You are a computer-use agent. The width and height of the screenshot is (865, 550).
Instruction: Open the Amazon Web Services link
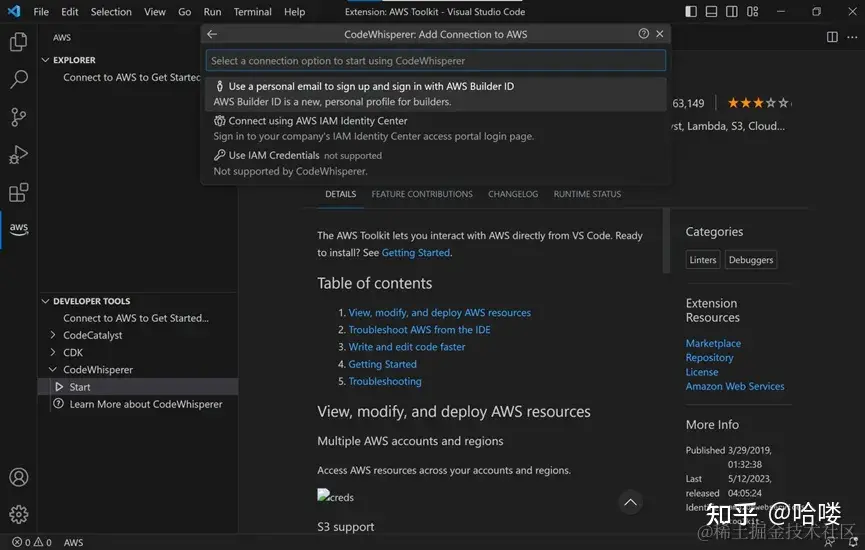coord(735,386)
